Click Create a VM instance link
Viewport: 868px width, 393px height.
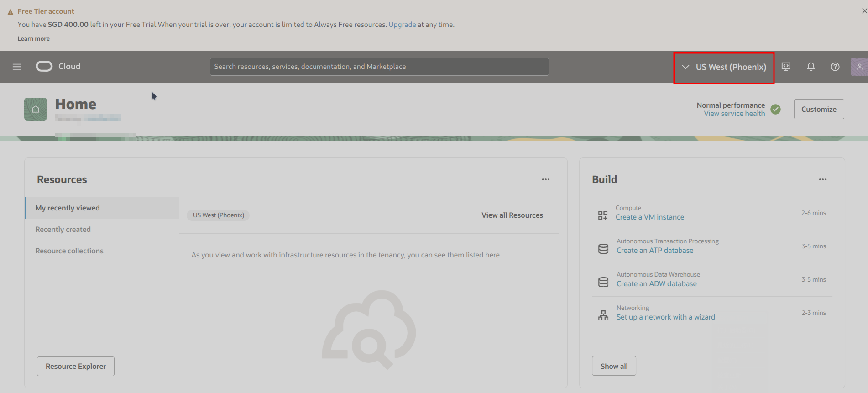point(650,217)
